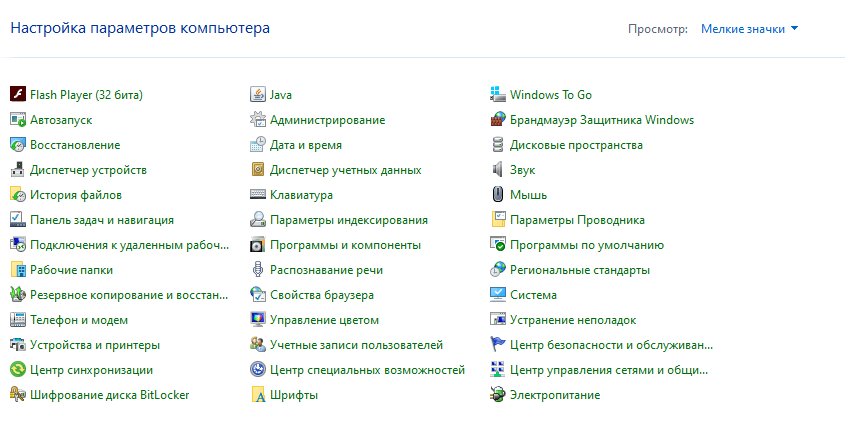Click the BitLocker drive encryption icon

click(17, 395)
